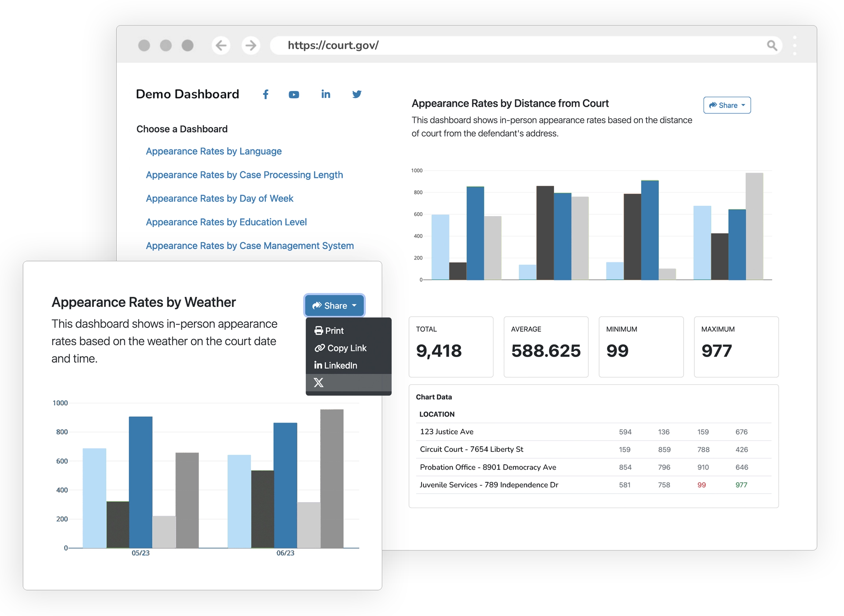Viewport: 844px width, 616px height.
Task: Click the Print option's printer icon
Action: pos(318,330)
